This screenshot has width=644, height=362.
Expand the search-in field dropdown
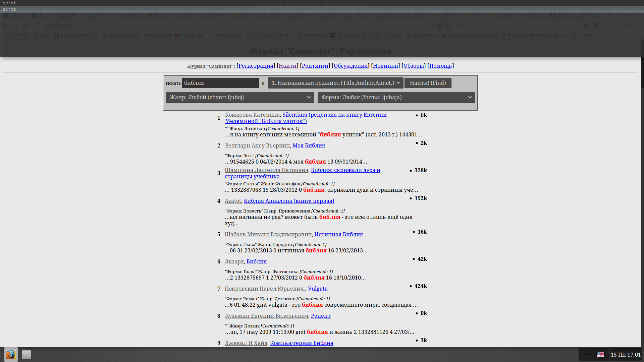(x=335, y=83)
